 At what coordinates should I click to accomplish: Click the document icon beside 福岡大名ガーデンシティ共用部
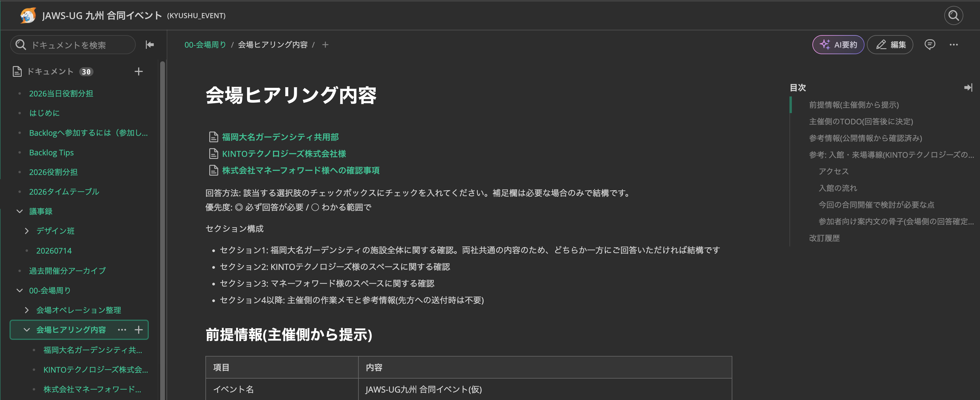[x=213, y=137]
